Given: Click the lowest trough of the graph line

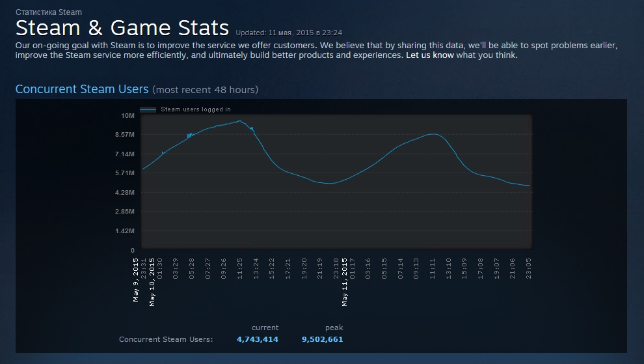Looking at the screenshot, I should point(330,184).
